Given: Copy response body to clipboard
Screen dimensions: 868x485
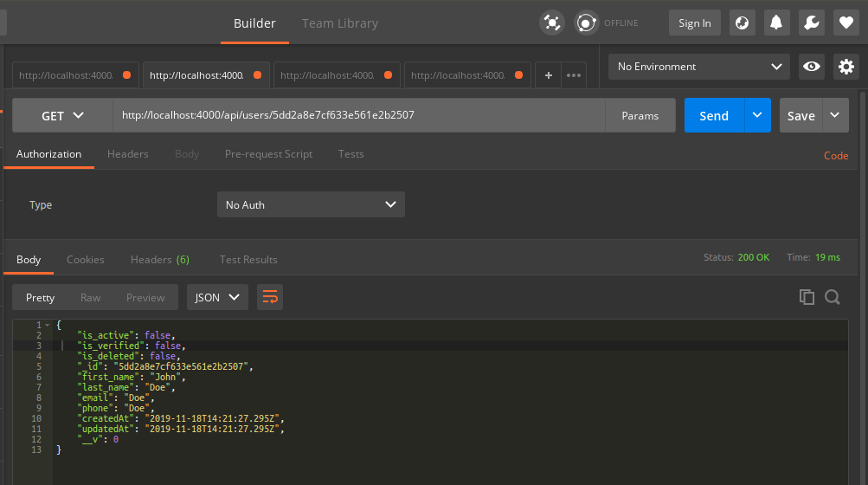Looking at the screenshot, I should point(807,297).
